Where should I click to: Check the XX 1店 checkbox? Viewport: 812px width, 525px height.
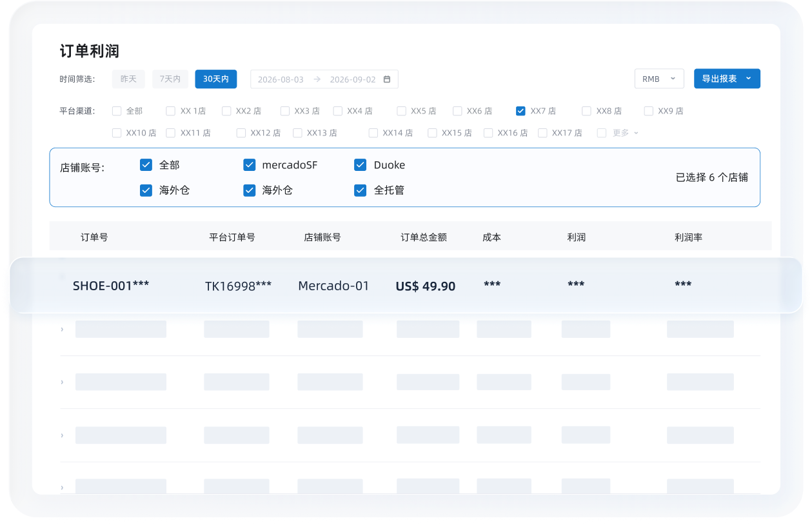click(x=171, y=111)
